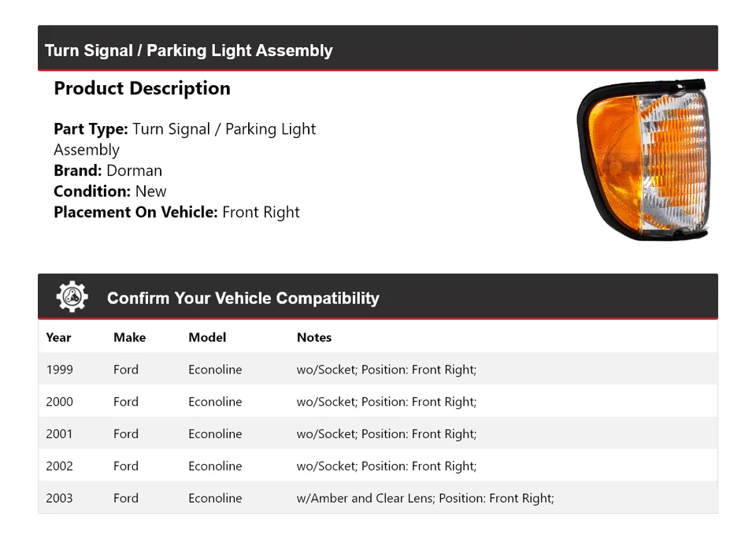
Task: Click the Brand: Dorman text
Action: [x=108, y=170]
